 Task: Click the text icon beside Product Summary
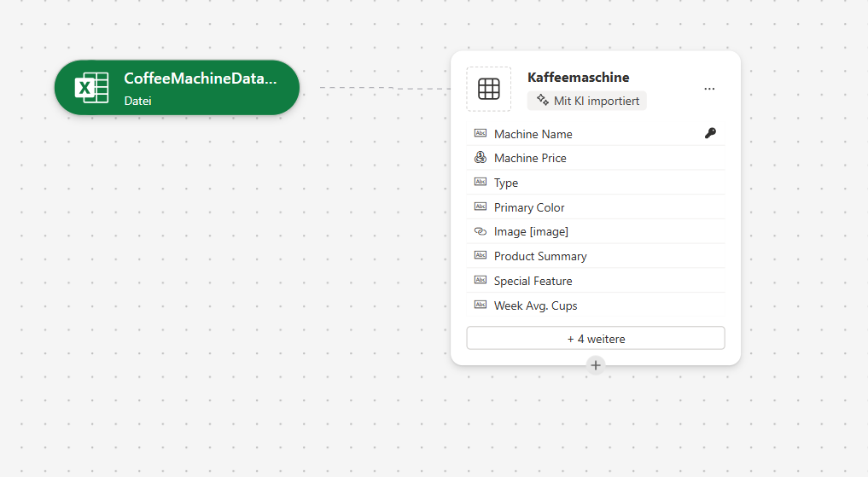tap(480, 256)
